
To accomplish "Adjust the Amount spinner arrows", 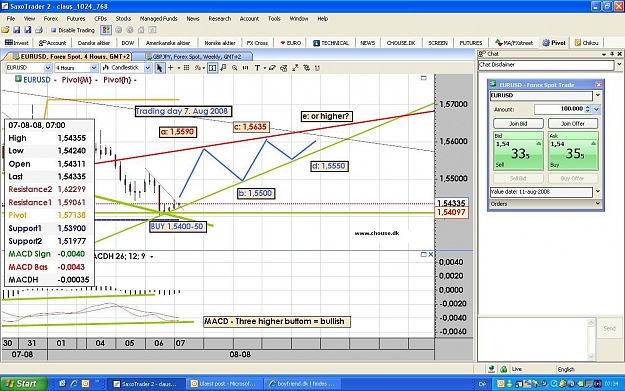I will pos(588,109).
